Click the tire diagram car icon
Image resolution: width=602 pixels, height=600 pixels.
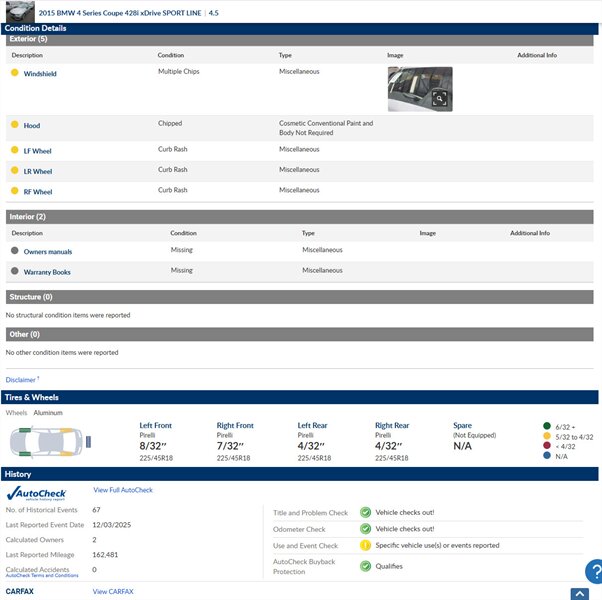[x=49, y=440]
